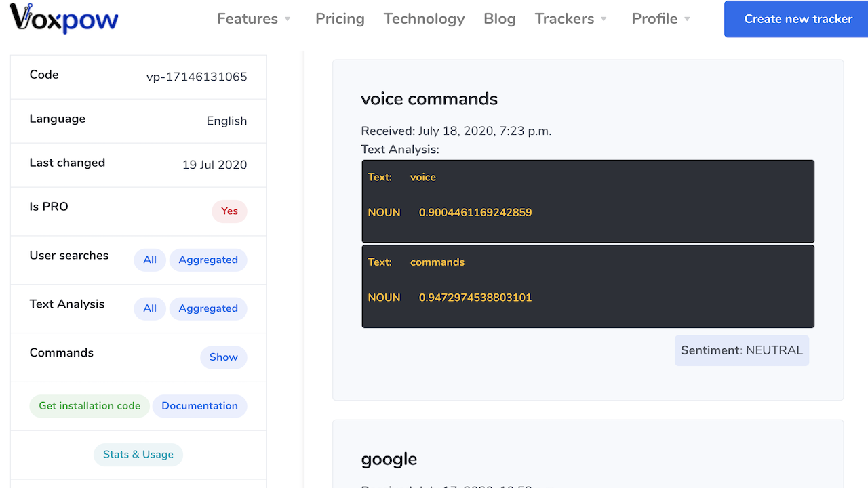Image resolution: width=868 pixels, height=488 pixels.
Task: Click Get installation code
Action: click(90, 406)
